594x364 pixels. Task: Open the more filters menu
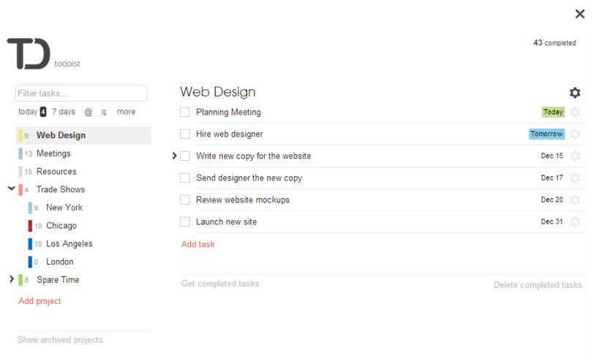tap(126, 112)
